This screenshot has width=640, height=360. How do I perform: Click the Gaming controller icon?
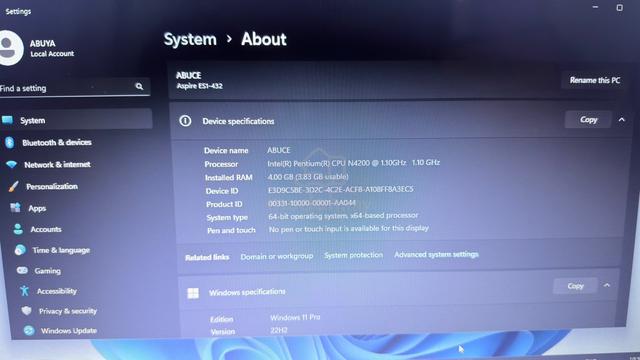coord(22,270)
